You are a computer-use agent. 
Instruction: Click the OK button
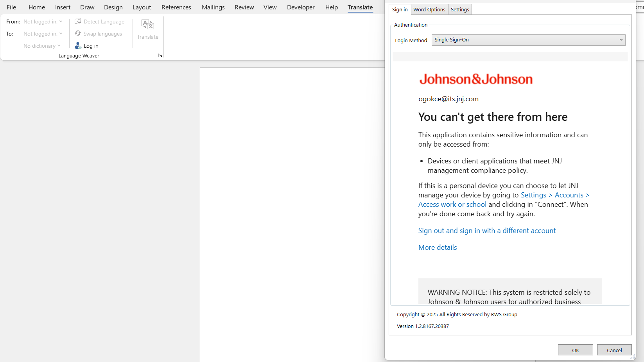tap(575, 350)
